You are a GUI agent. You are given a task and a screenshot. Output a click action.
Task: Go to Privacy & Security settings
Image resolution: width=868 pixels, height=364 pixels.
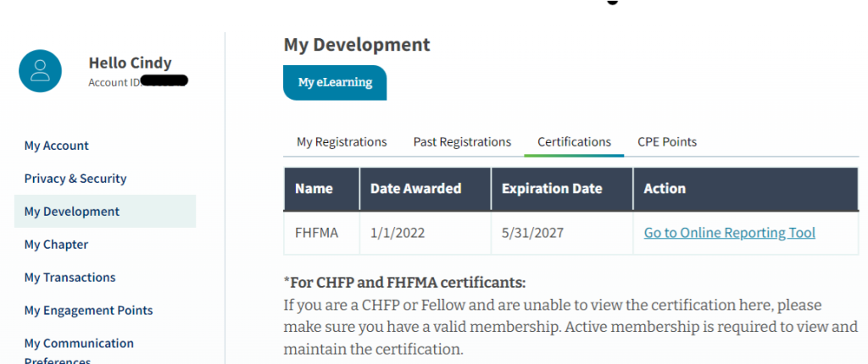click(x=75, y=179)
